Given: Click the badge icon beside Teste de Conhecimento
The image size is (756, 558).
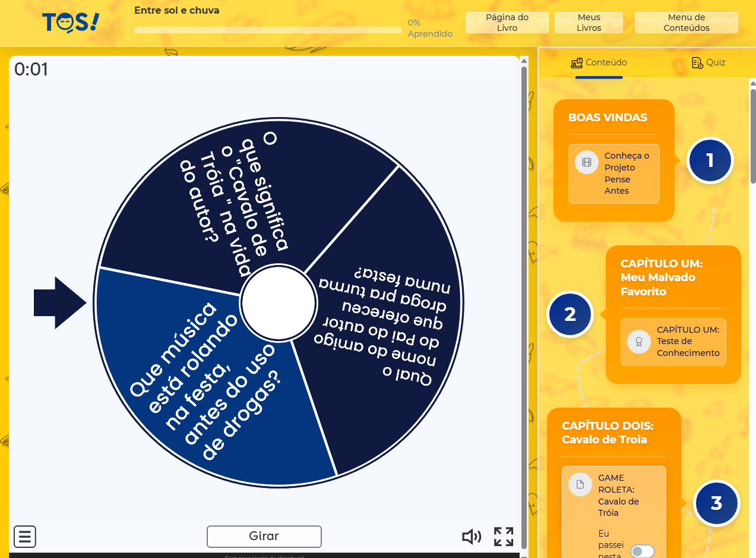Looking at the screenshot, I should click(639, 342).
